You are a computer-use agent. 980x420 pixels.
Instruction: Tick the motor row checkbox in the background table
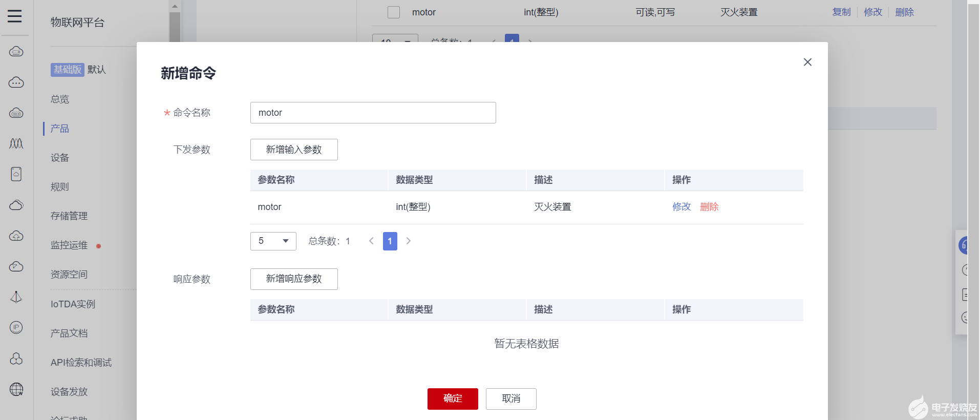[x=394, y=12]
